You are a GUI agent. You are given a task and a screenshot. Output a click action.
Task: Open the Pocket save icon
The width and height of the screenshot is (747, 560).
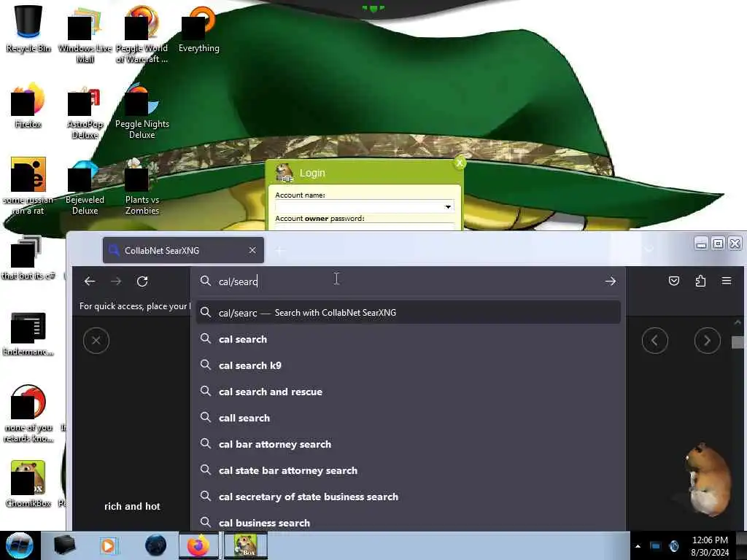pyautogui.click(x=673, y=281)
